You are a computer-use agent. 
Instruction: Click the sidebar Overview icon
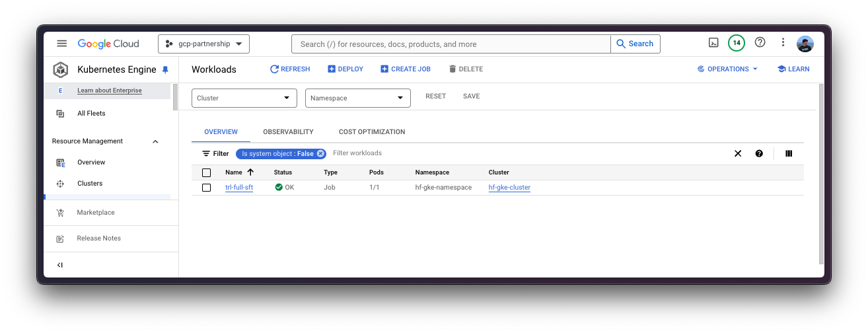tap(60, 163)
